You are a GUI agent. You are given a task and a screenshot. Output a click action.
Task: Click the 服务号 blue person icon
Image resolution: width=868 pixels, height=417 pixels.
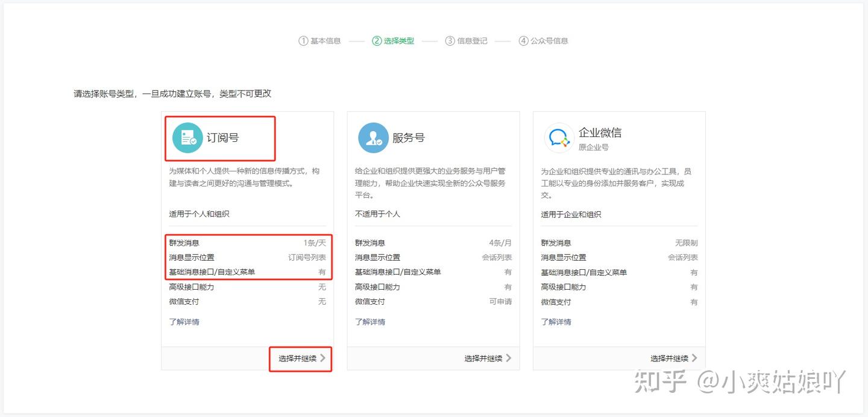(x=373, y=138)
